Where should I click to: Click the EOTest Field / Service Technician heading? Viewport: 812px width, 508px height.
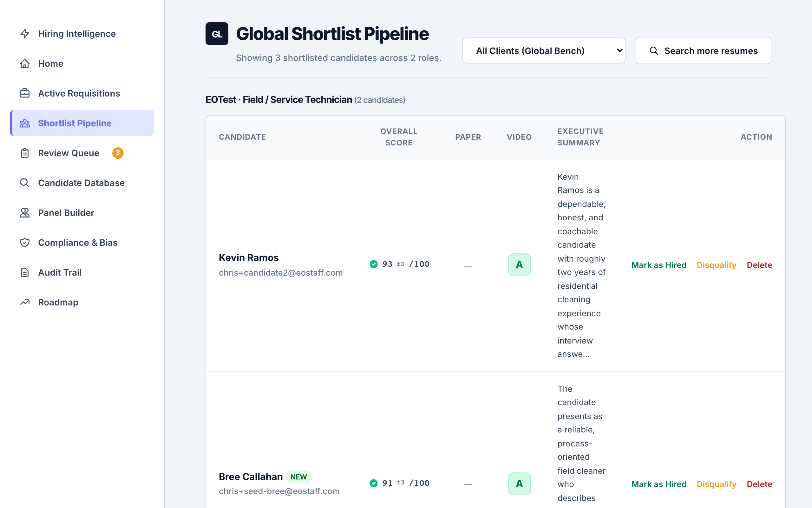coord(278,100)
